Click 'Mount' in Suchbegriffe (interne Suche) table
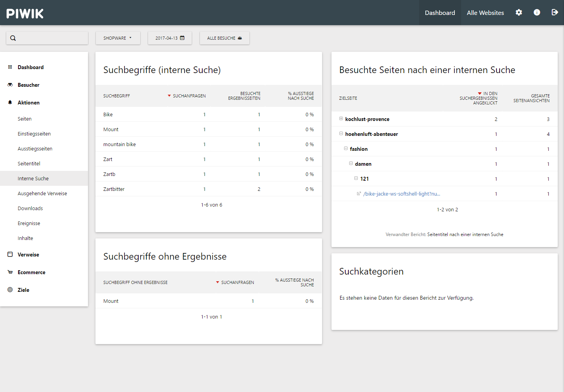 (x=111, y=129)
